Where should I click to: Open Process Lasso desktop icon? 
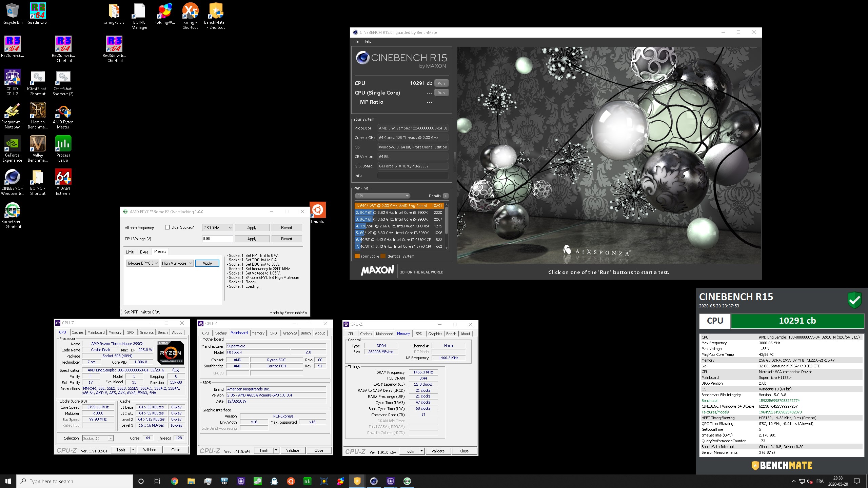coord(63,149)
